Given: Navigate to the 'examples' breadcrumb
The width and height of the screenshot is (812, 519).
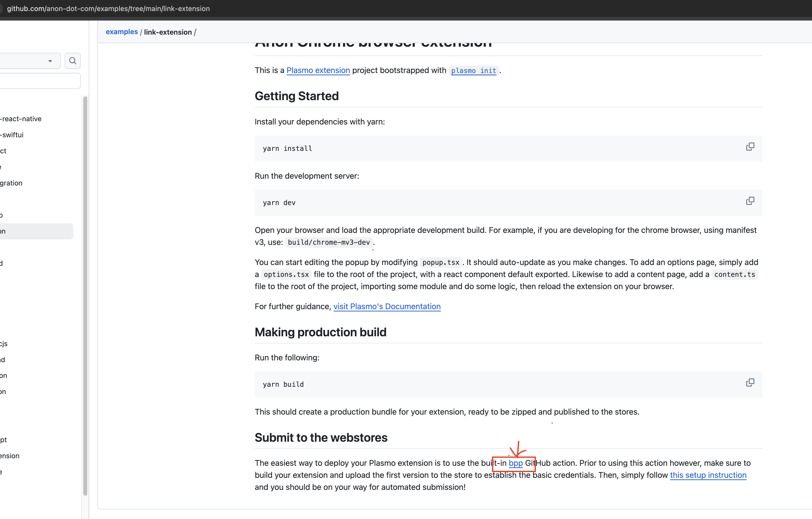Looking at the screenshot, I should click(x=121, y=32).
